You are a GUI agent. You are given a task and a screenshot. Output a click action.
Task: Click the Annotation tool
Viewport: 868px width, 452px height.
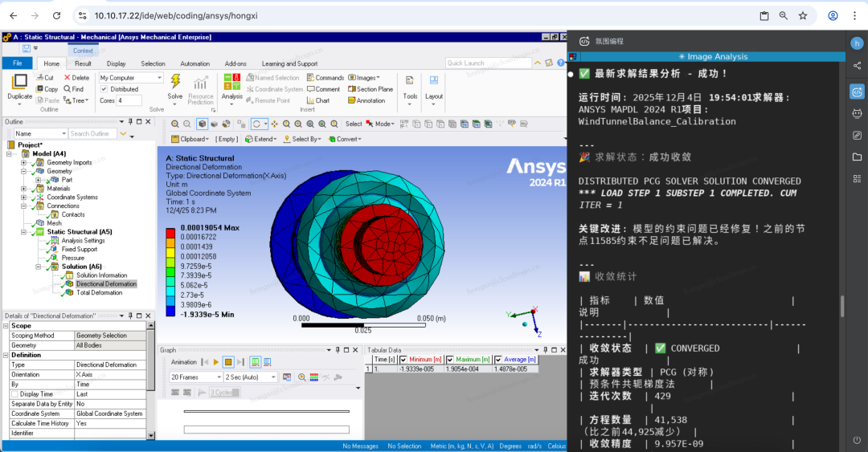366,100
